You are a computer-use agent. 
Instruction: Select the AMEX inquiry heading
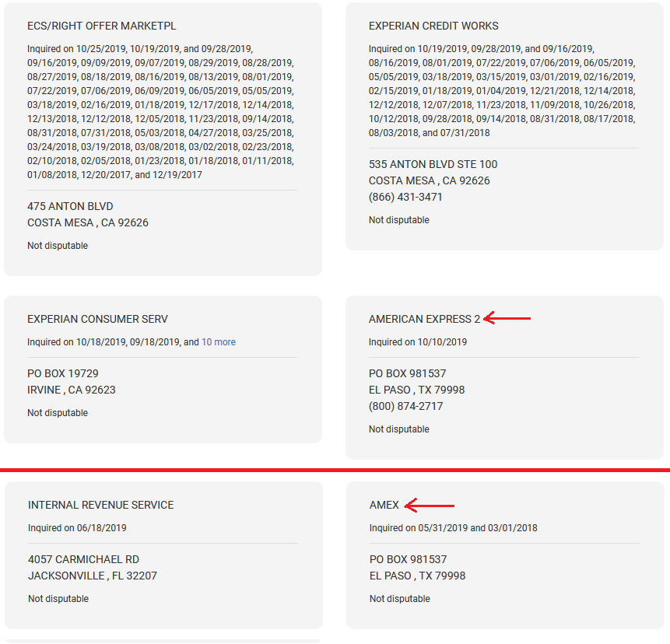(x=384, y=505)
